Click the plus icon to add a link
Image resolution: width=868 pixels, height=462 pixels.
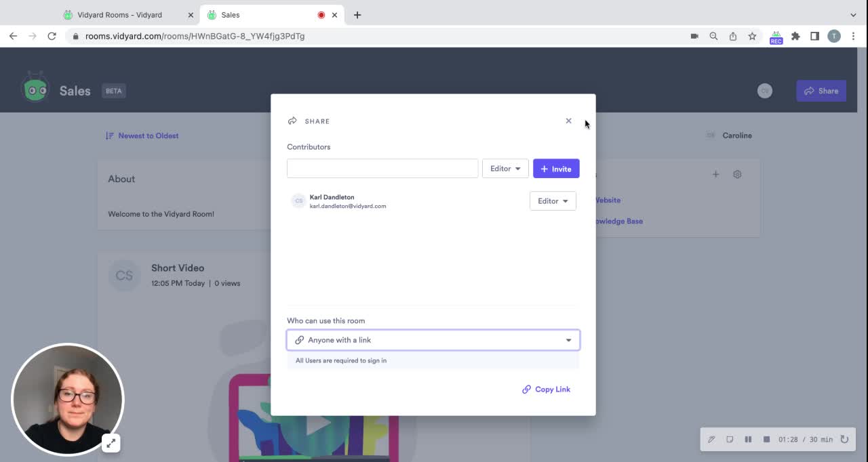pyautogui.click(x=715, y=175)
